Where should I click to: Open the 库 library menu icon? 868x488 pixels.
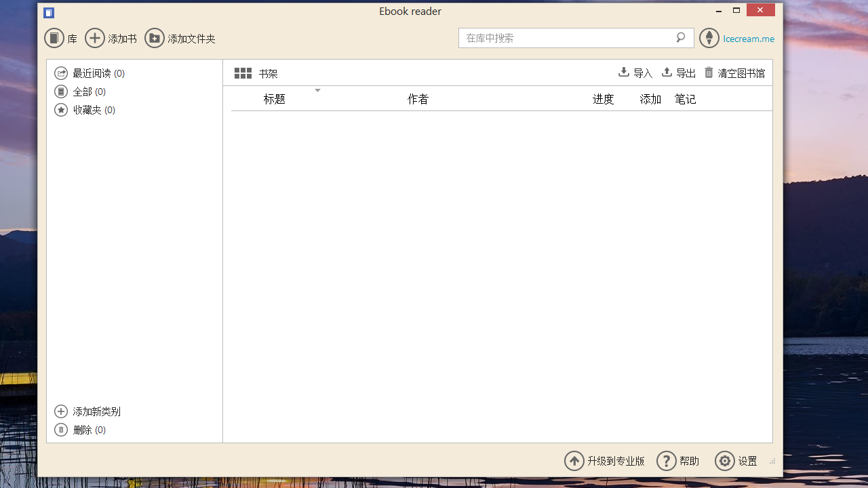[54, 38]
